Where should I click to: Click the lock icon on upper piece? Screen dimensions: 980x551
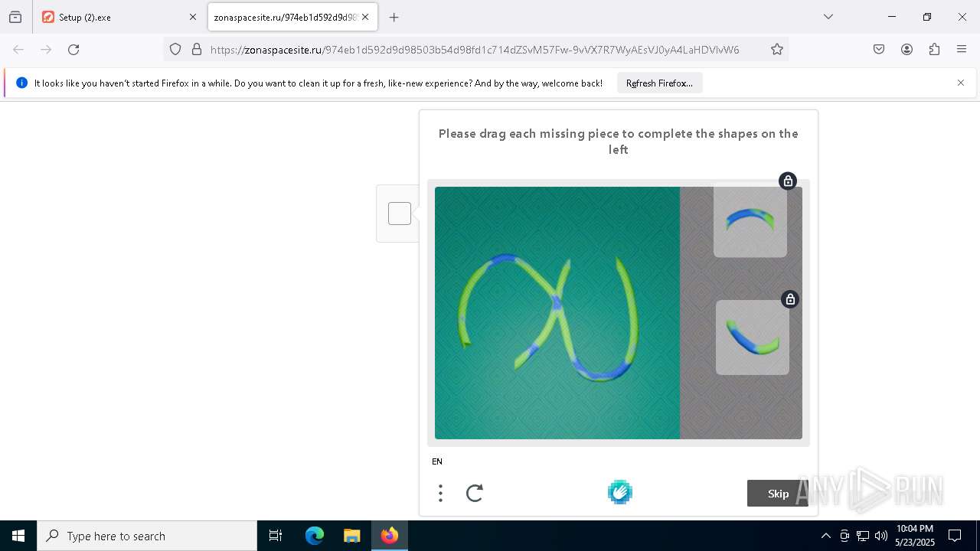[788, 181]
